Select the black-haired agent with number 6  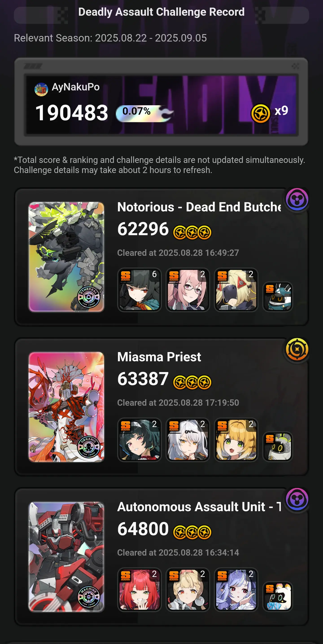pos(140,290)
